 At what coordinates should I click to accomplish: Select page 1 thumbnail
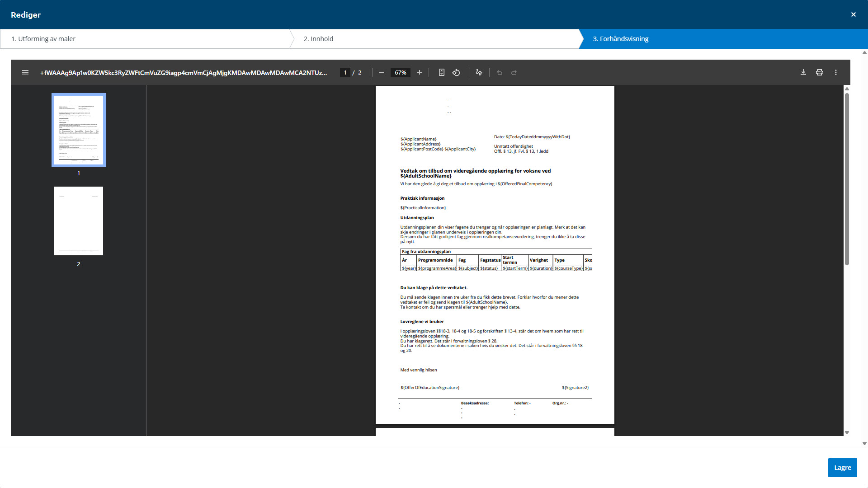79,130
